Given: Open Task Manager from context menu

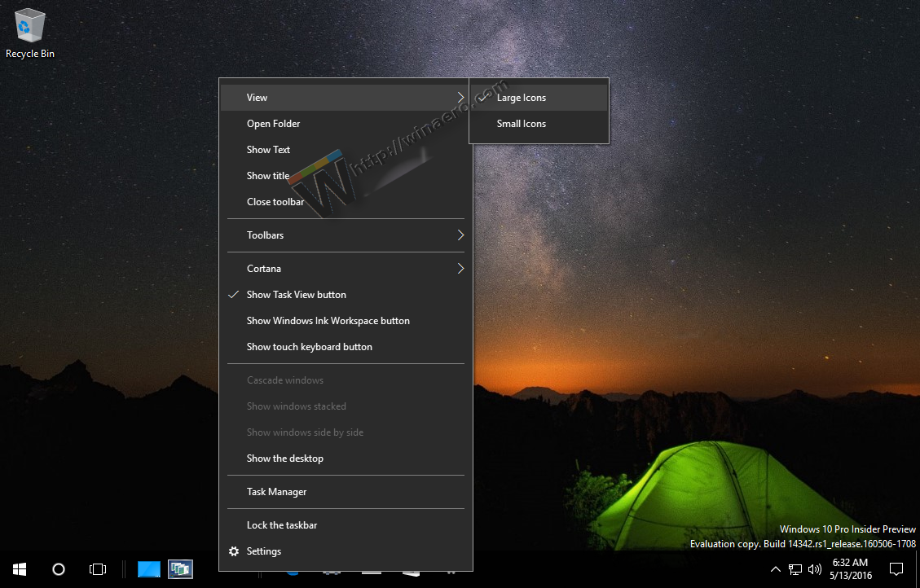Looking at the screenshot, I should (x=277, y=492).
